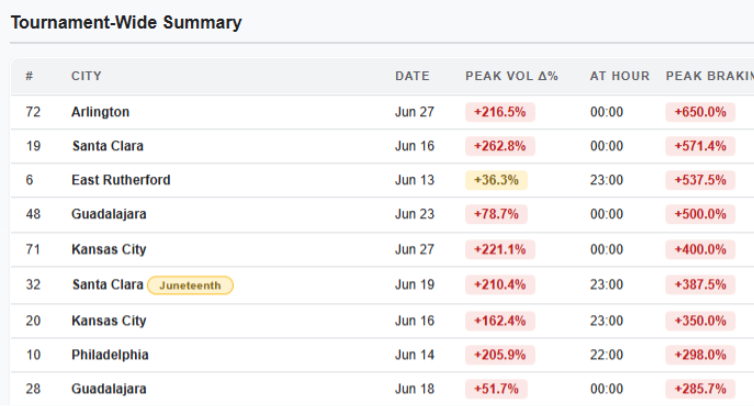Click Guadalajara in row 48
The width and height of the screenshot is (754, 406).
(x=109, y=214)
